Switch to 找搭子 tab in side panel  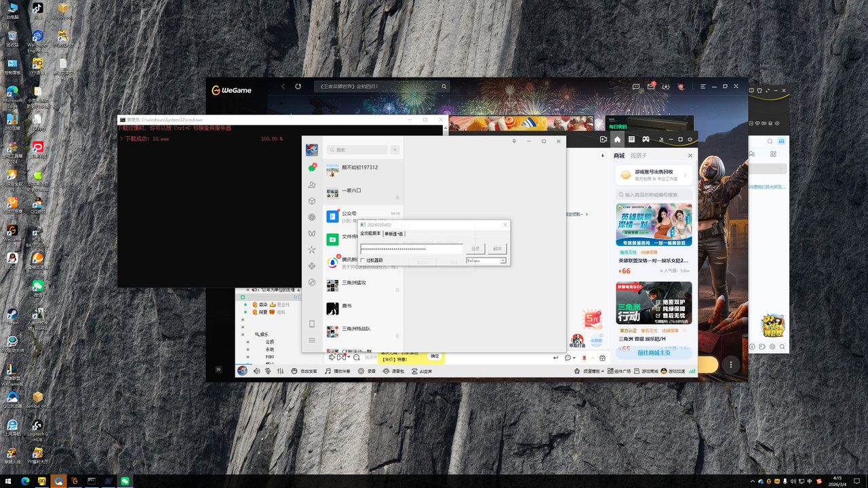tap(639, 155)
